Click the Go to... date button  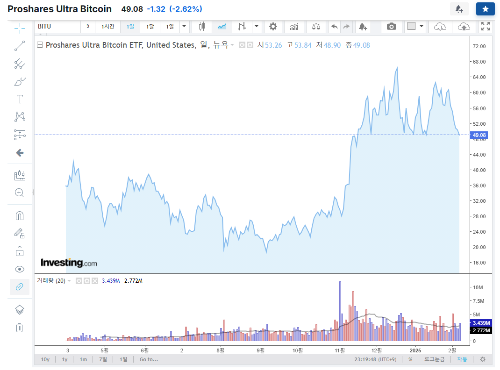click(x=149, y=359)
